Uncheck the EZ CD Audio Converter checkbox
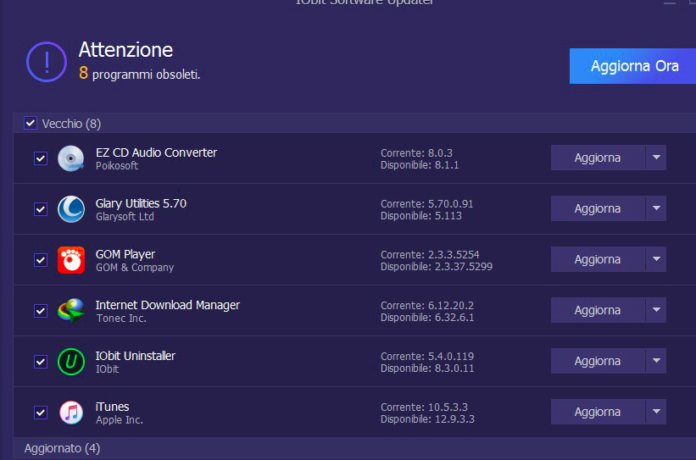This screenshot has width=696, height=460. point(40,158)
